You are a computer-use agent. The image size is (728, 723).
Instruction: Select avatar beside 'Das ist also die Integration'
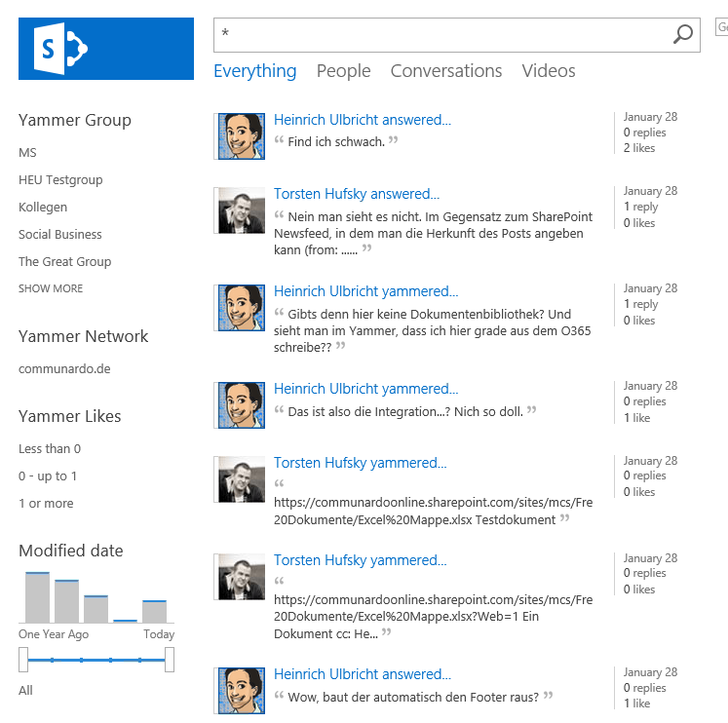point(242,405)
